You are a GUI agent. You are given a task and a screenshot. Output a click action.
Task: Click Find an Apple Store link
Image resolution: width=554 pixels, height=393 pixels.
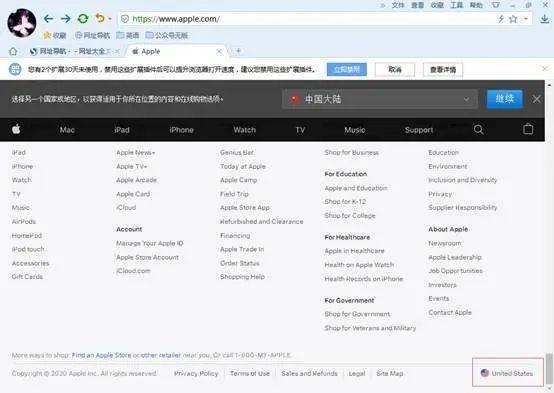[101, 355]
